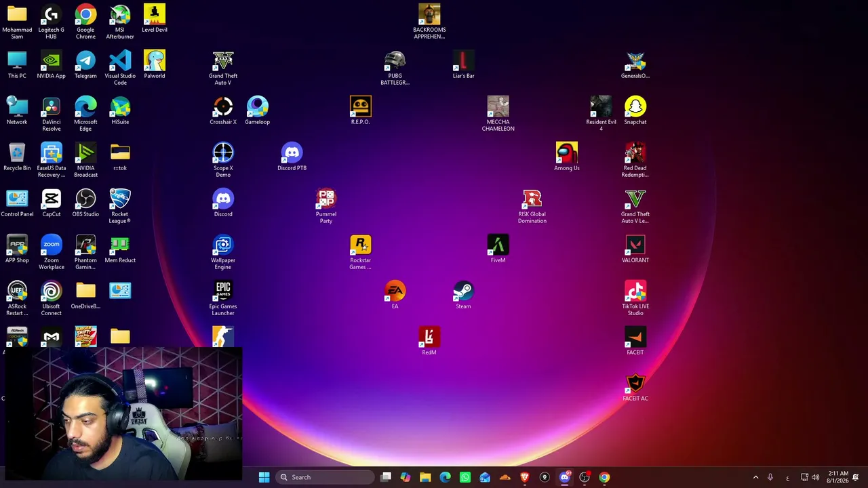Open the EA app shortcut

395,295
